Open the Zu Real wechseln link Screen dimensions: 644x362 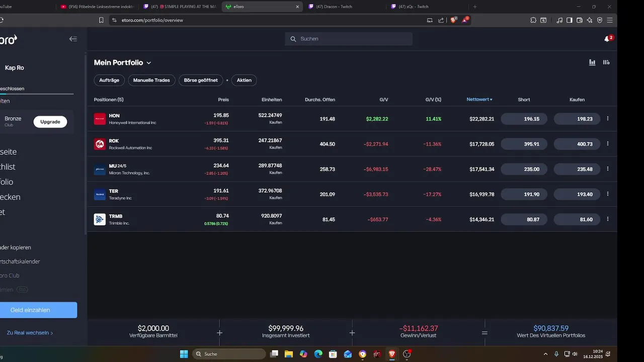click(x=30, y=333)
